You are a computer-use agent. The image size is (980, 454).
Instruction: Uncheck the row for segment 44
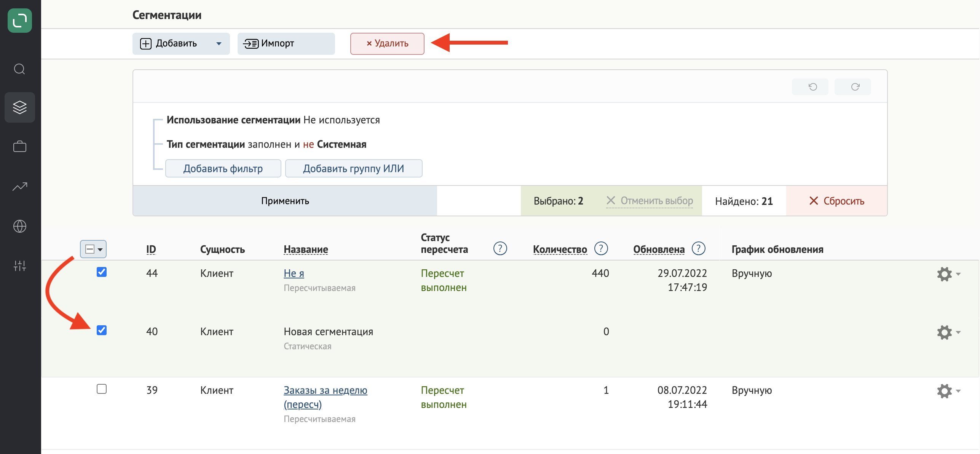[102, 272]
